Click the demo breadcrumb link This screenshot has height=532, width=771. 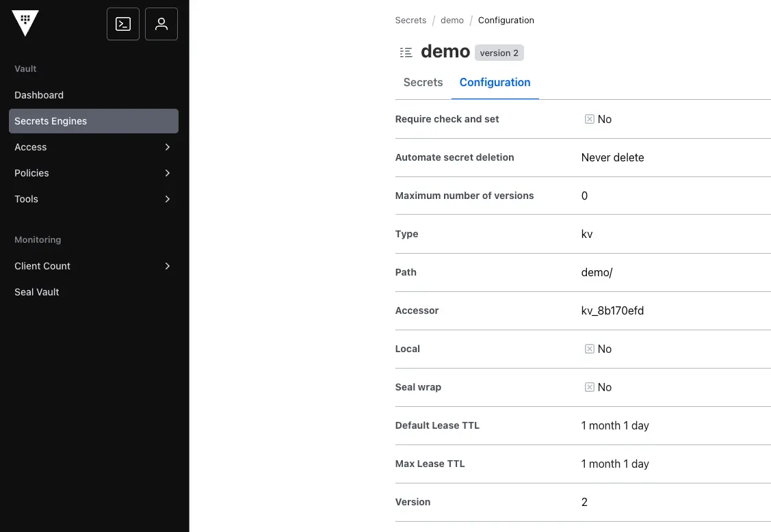452,21
